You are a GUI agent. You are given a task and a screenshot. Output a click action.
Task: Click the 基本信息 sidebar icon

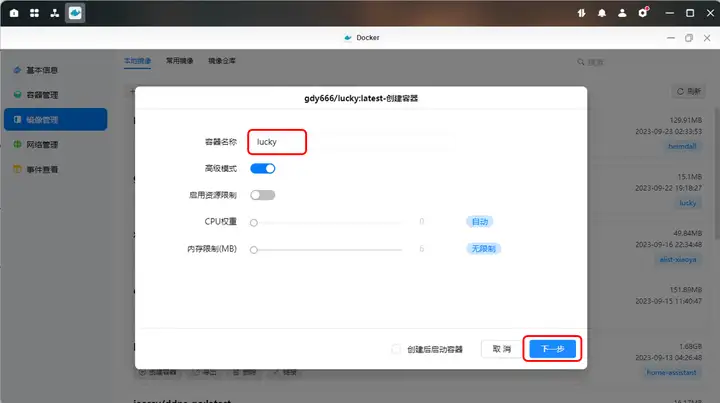tap(17, 70)
